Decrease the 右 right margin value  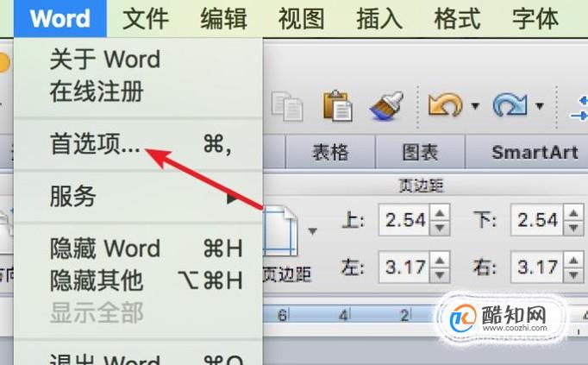[x=573, y=275]
